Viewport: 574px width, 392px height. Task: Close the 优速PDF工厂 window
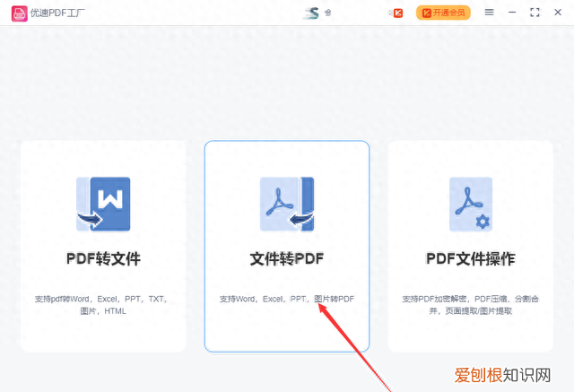(558, 13)
